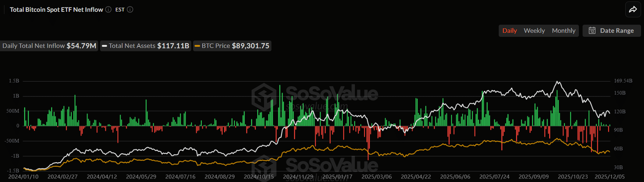644x182 pixels.
Task: Open info icon next to EST
Action: [x=130, y=10]
